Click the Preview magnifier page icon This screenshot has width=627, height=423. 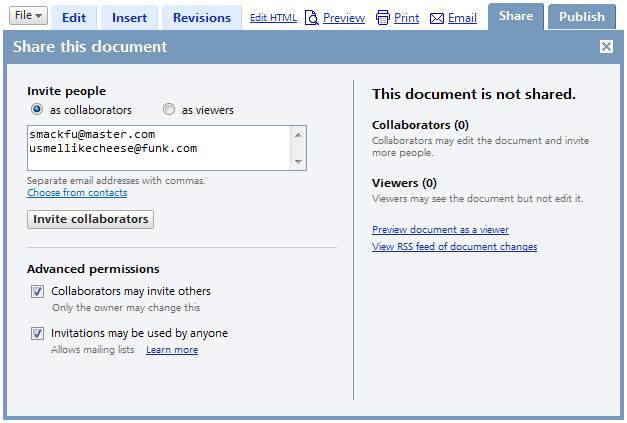(x=312, y=18)
